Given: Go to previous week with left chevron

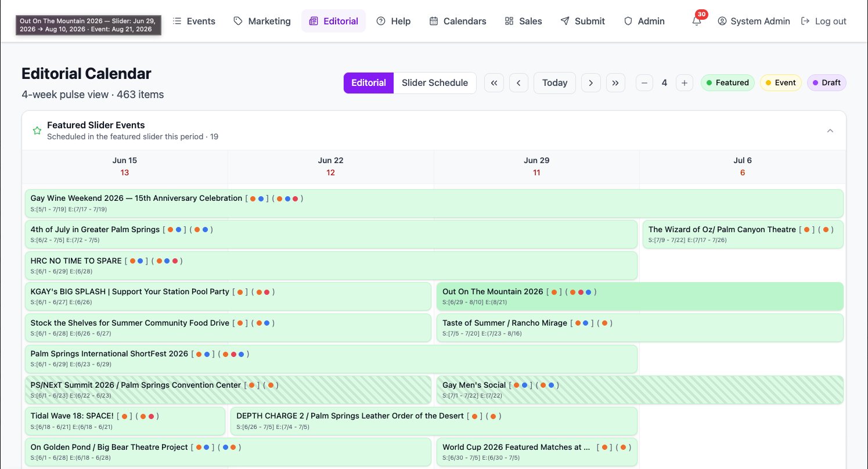Looking at the screenshot, I should 518,83.
